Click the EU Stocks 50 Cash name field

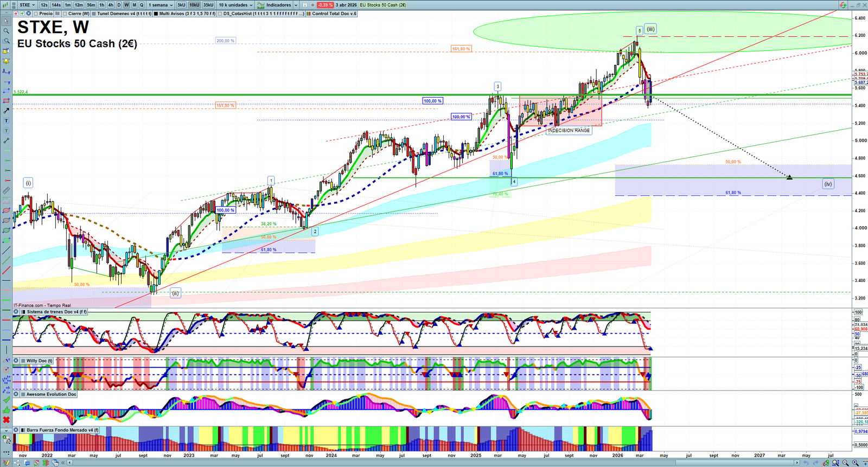[384, 5]
